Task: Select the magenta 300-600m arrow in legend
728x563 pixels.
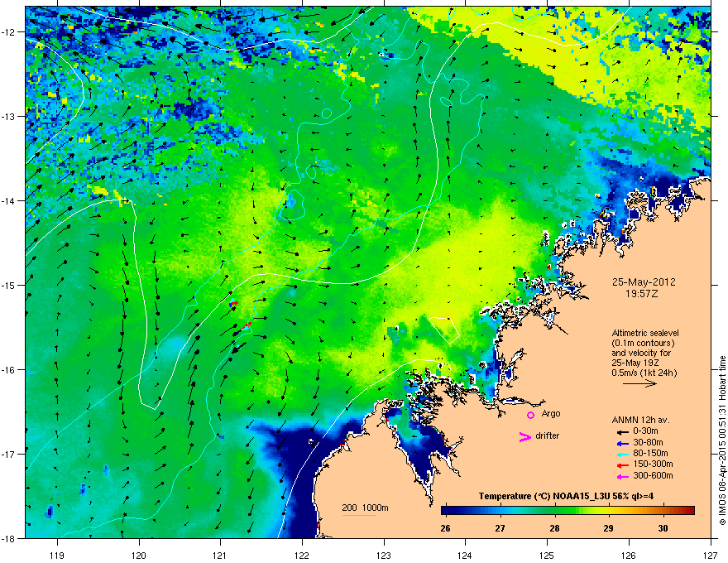Action: [623, 476]
